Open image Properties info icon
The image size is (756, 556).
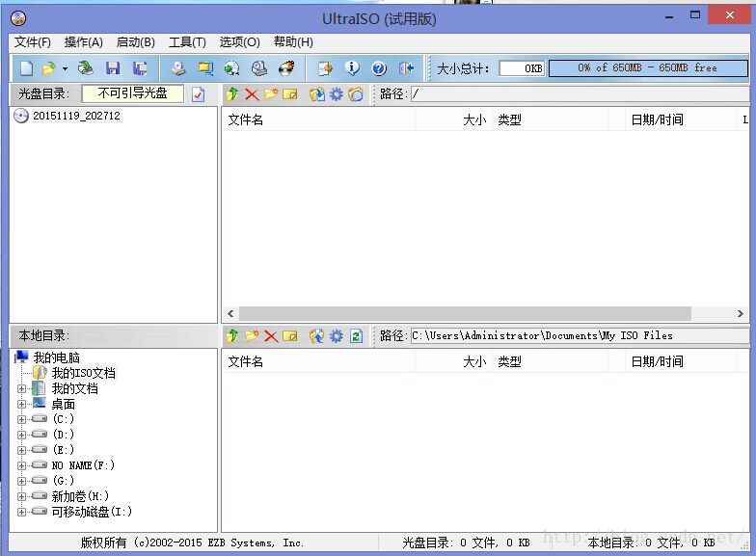tap(353, 68)
